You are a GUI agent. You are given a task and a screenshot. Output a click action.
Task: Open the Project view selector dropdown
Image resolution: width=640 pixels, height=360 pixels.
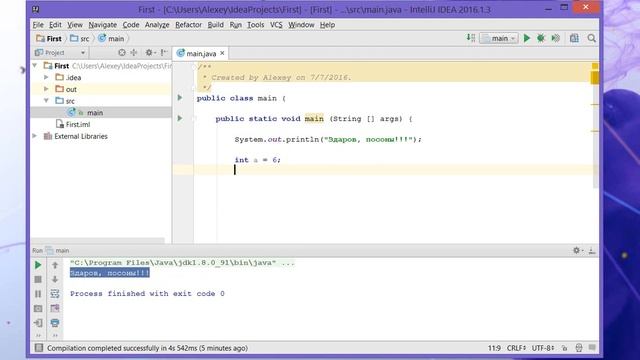coord(60,53)
